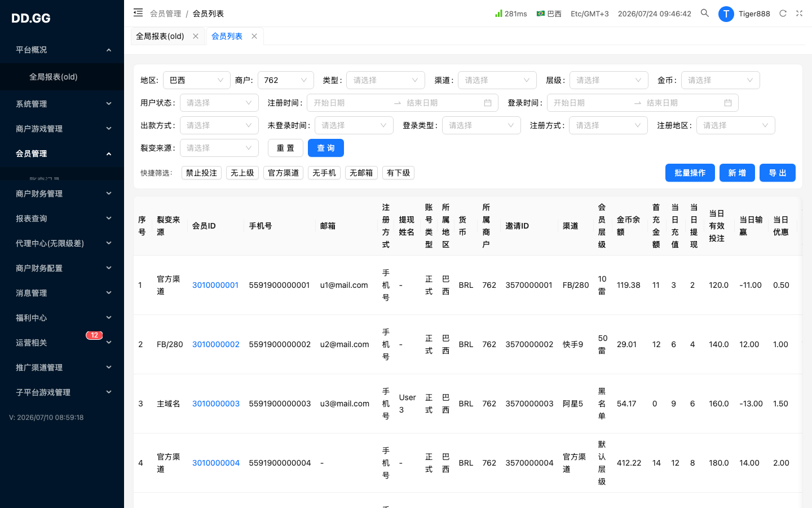
Task: Expand 运营相关 sidebar menu
Action: (62, 343)
